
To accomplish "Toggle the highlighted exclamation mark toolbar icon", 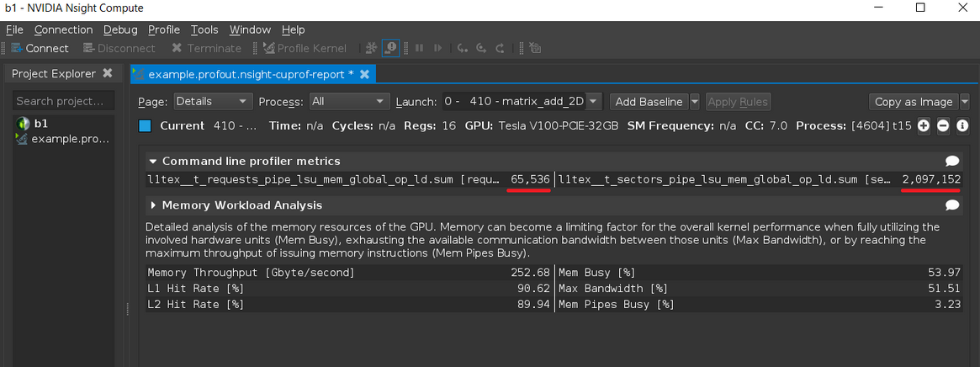I will tap(390, 48).
